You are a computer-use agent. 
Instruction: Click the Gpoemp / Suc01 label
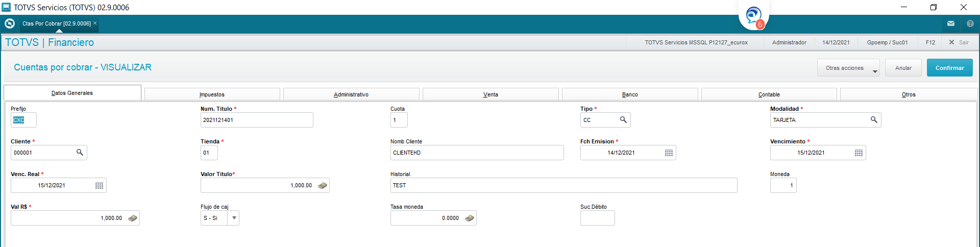887,42
